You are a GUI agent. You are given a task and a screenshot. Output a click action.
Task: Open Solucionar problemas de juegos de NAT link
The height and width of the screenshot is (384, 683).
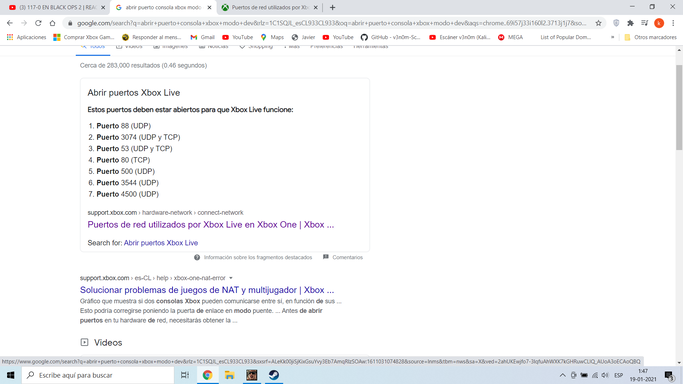pyautogui.click(x=207, y=290)
